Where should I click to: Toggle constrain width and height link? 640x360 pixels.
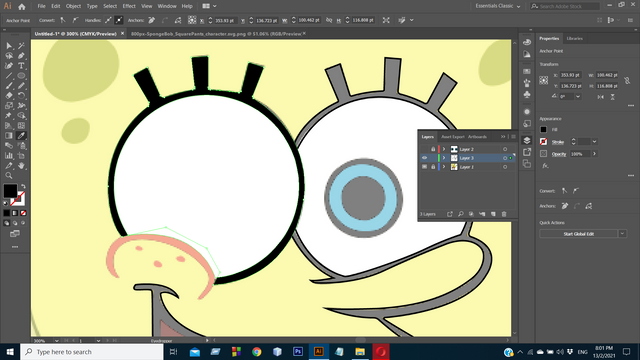pos(627,80)
